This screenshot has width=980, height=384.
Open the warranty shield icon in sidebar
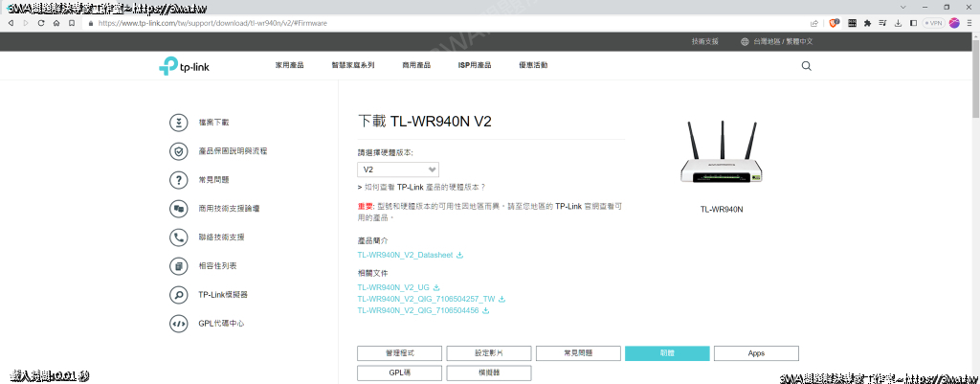click(x=178, y=151)
